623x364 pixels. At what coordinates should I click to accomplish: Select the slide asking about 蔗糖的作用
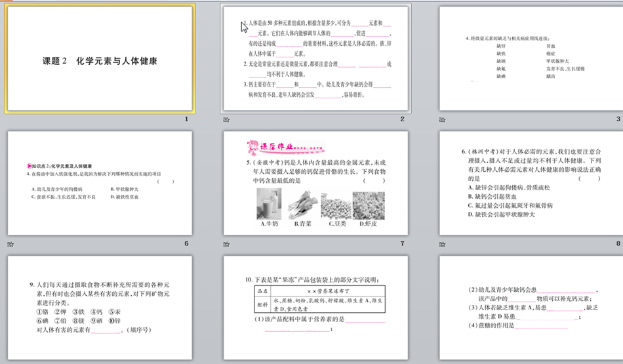(531, 308)
